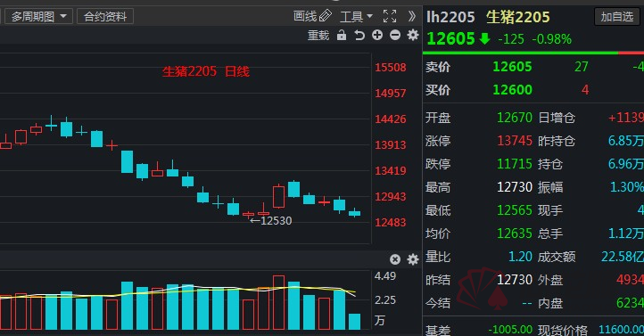Close the volume sub-chart panel
Image resolution: width=644 pixels, height=336 pixels.
pyautogui.click(x=395, y=259)
